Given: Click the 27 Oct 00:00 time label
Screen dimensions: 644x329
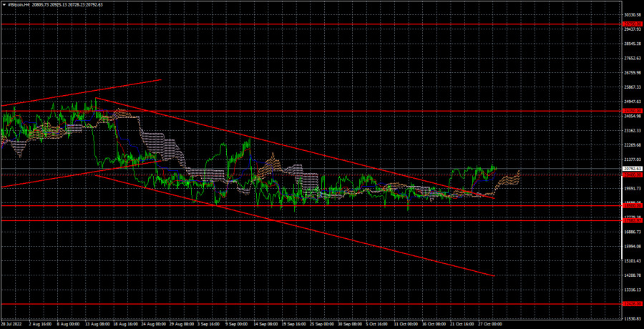Looking at the screenshot, I should pos(491,324).
